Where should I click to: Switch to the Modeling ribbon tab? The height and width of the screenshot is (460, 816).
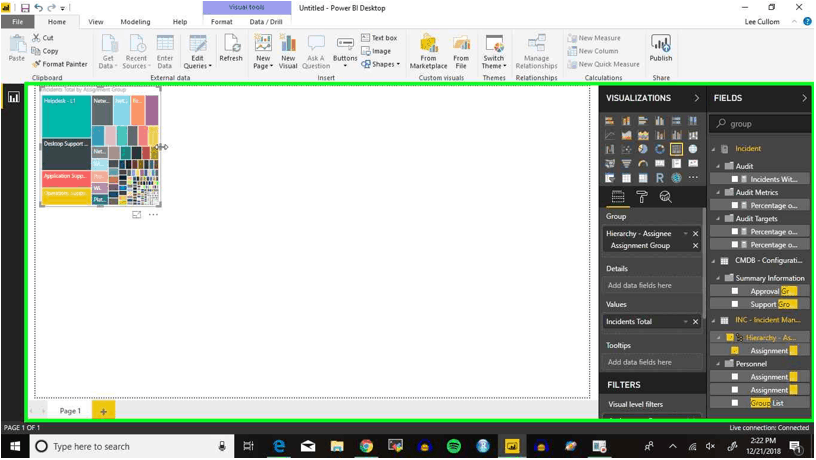[135, 22]
